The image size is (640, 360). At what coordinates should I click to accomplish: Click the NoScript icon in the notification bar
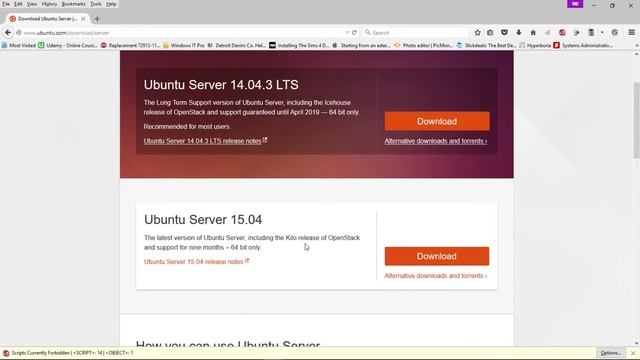pyautogui.click(x=6, y=353)
